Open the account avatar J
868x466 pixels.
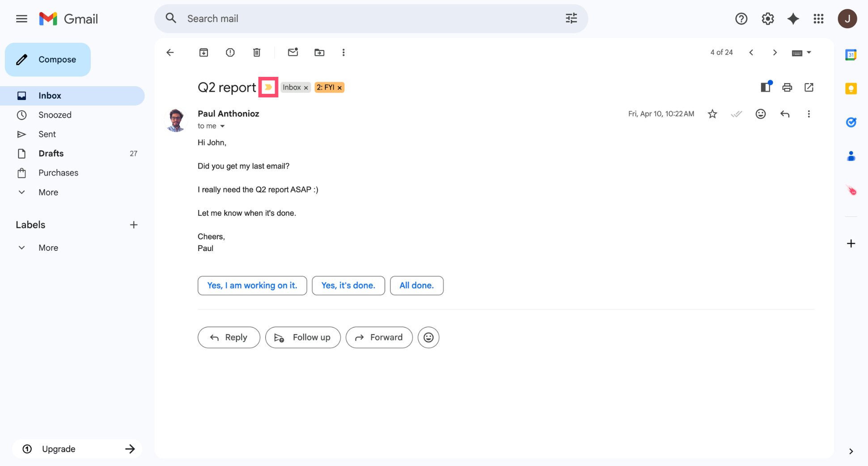pos(847,19)
